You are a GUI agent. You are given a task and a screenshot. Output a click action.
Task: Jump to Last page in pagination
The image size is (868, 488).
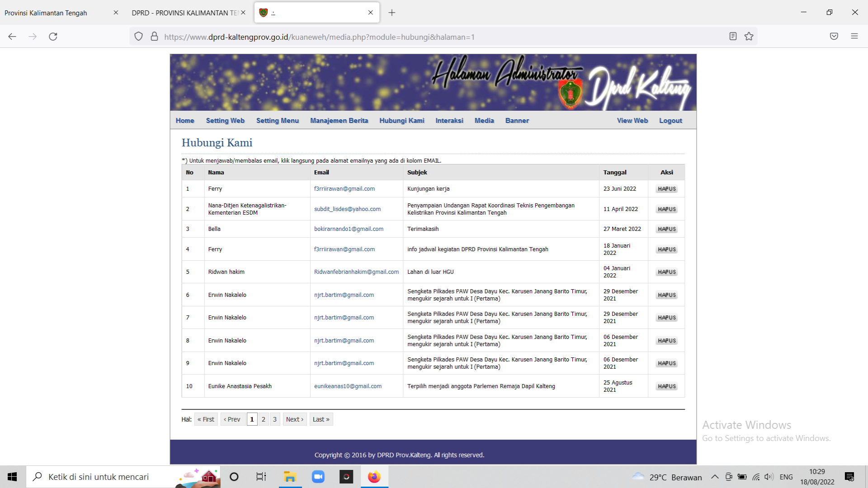click(x=321, y=419)
